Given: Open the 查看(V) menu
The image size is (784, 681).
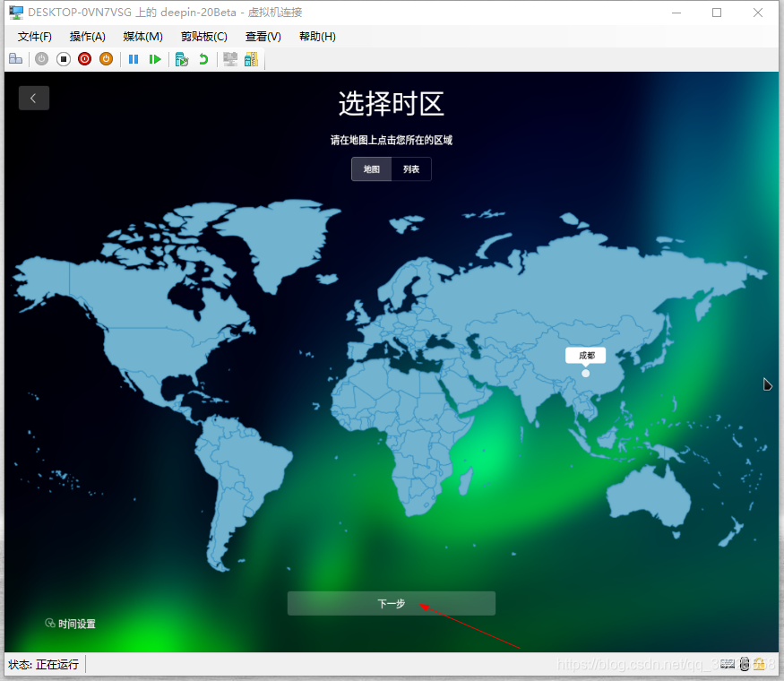Looking at the screenshot, I should click(x=263, y=37).
